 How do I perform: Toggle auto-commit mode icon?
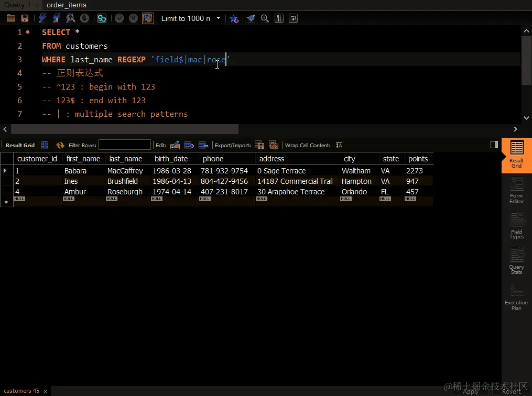coord(148,18)
